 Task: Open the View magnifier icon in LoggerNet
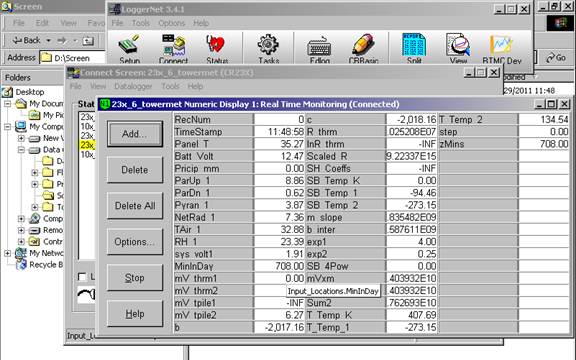[x=458, y=48]
